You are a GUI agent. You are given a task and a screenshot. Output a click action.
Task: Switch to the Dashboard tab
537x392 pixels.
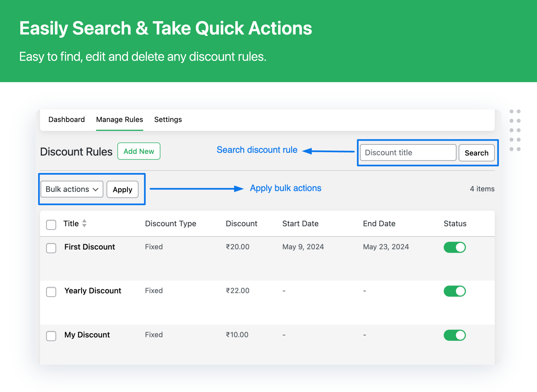point(67,120)
